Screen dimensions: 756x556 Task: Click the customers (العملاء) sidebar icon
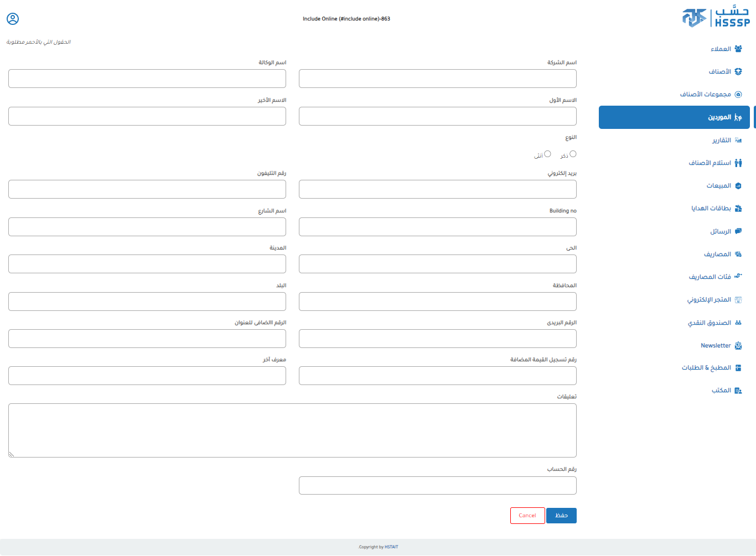(x=738, y=49)
